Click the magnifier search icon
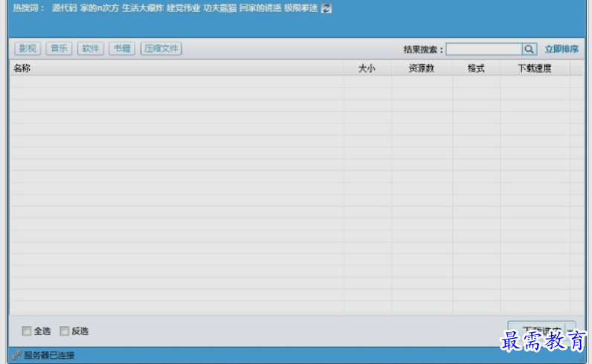592x364 pixels. click(529, 49)
